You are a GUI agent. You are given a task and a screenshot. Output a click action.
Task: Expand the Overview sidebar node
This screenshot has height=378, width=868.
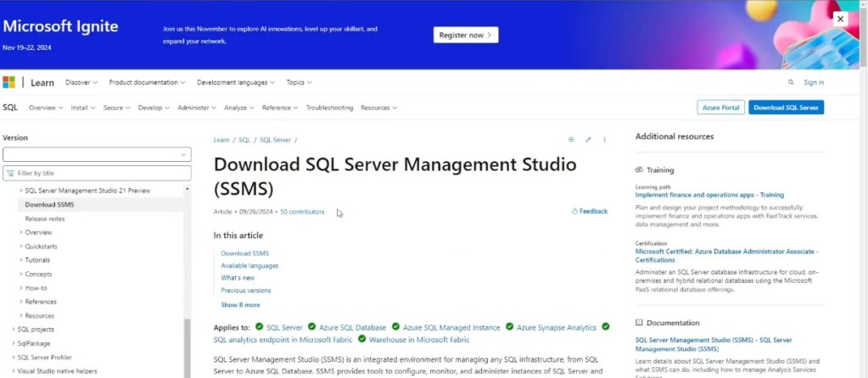coord(36,233)
